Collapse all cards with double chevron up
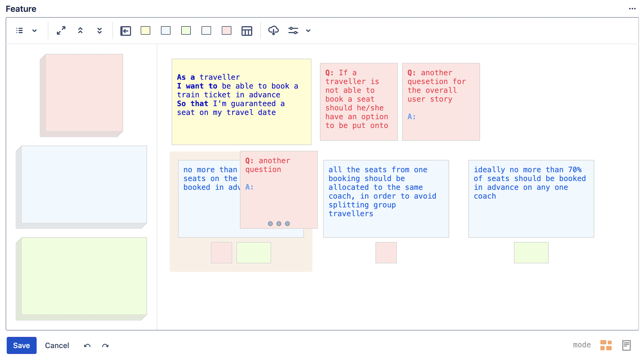Screen dimensions: 644x360 point(80,31)
